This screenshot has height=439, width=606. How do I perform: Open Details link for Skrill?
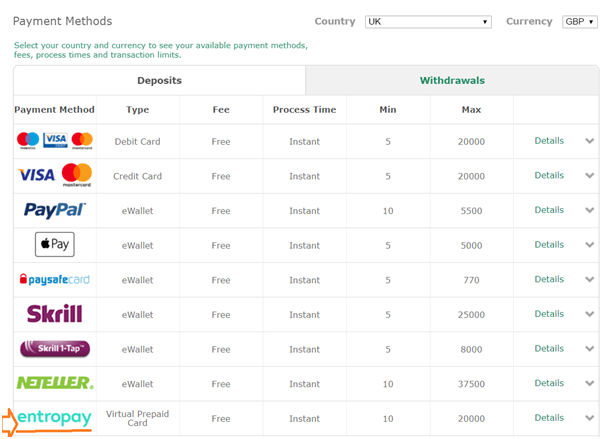click(549, 314)
